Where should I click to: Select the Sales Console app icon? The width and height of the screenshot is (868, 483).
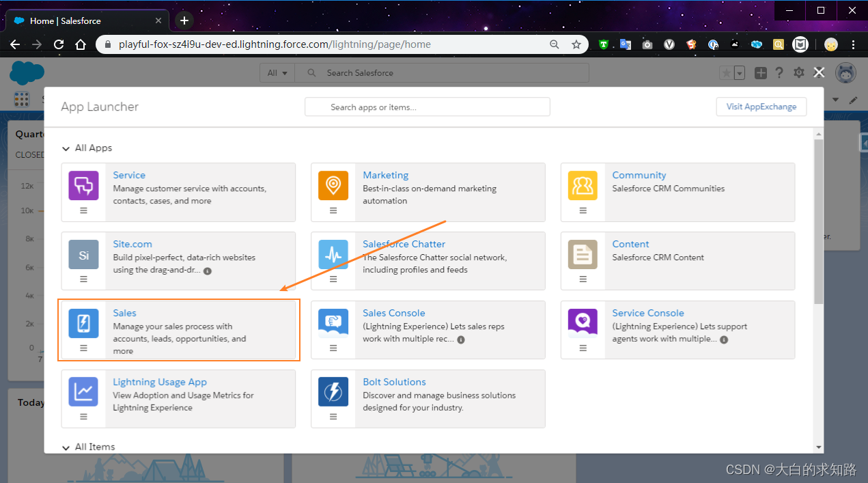(333, 323)
